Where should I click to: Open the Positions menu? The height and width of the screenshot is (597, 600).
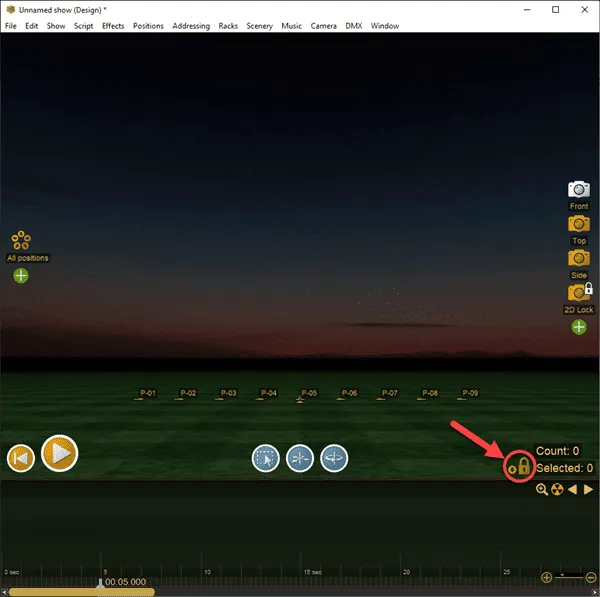pyautogui.click(x=148, y=25)
